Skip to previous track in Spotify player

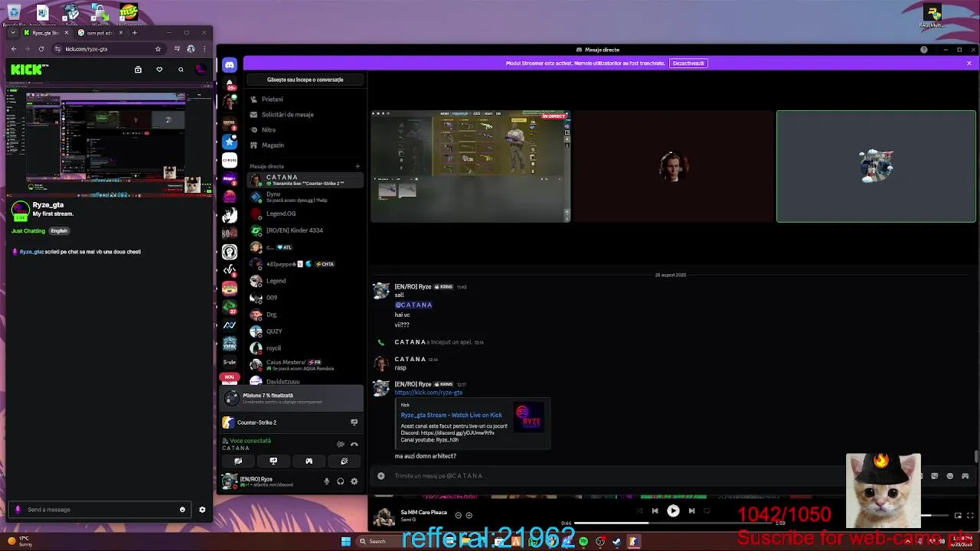tap(655, 511)
